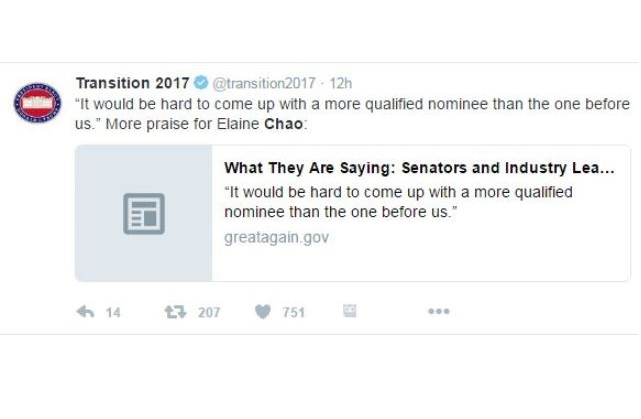Click the link card description quote
The height and width of the screenshot is (419, 641).
coord(396,202)
